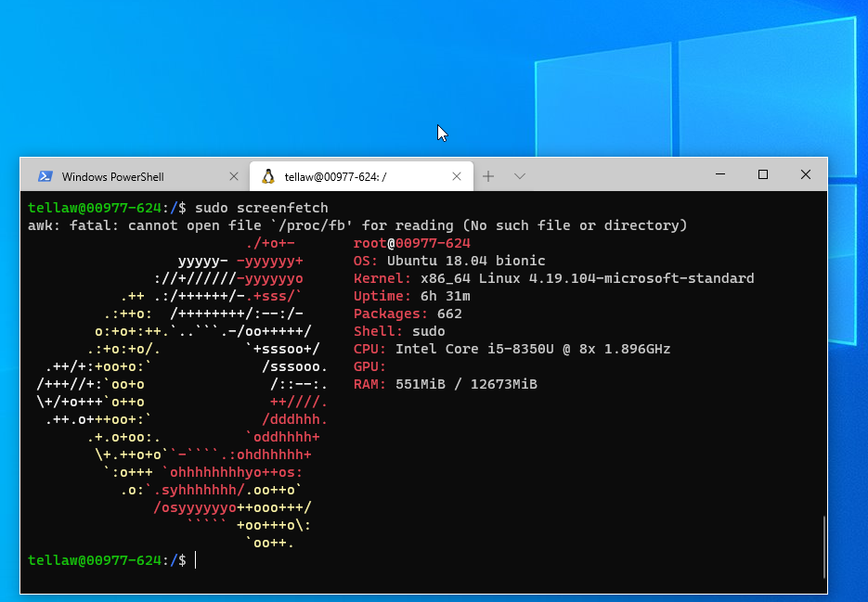Click empty title bar area right of chevron
The width and height of the screenshot is (868, 602).
(613, 175)
